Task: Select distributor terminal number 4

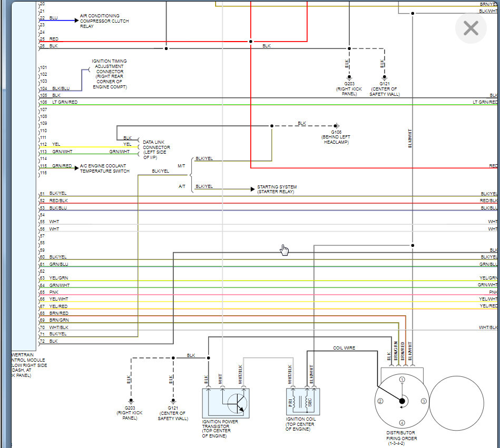Action: [x=402, y=423]
